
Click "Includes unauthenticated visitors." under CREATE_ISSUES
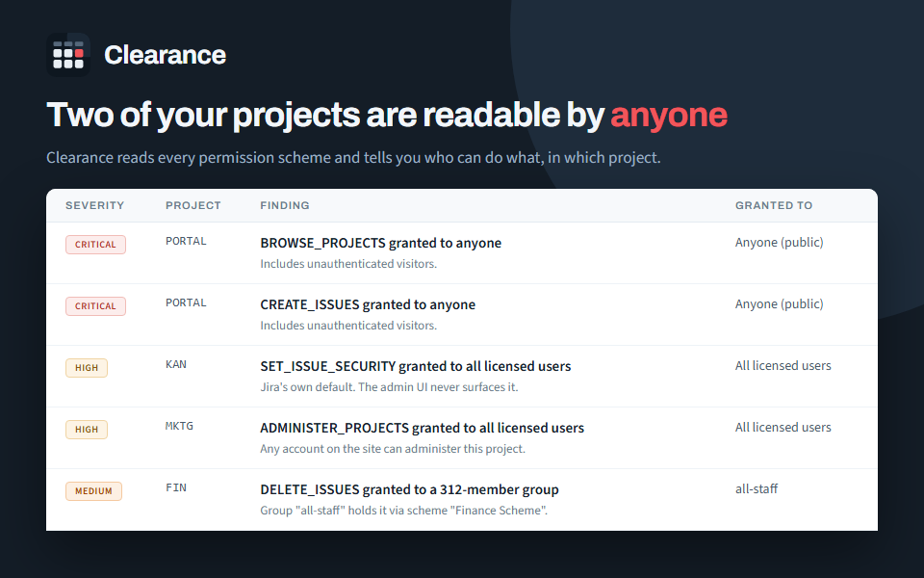coord(348,326)
